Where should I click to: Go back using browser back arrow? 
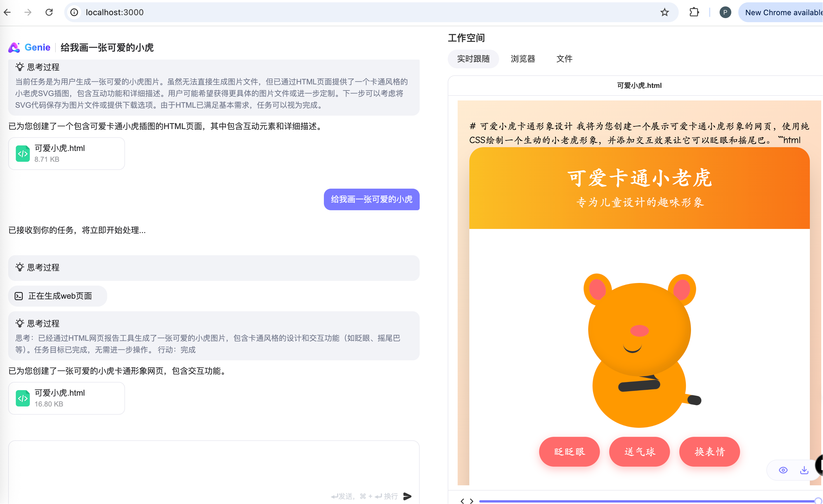click(x=7, y=12)
